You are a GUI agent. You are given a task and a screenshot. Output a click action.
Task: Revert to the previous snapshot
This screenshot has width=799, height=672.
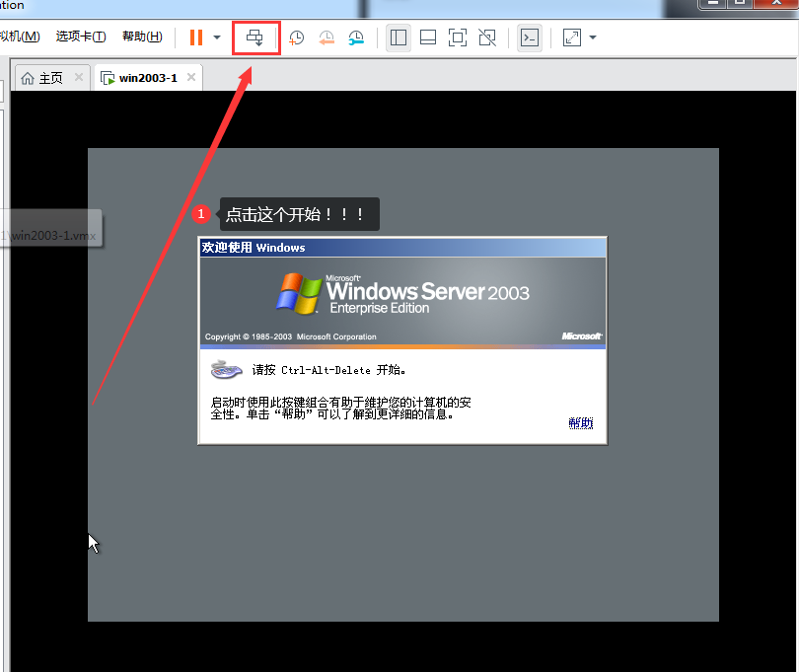pyautogui.click(x=327, y=37)
